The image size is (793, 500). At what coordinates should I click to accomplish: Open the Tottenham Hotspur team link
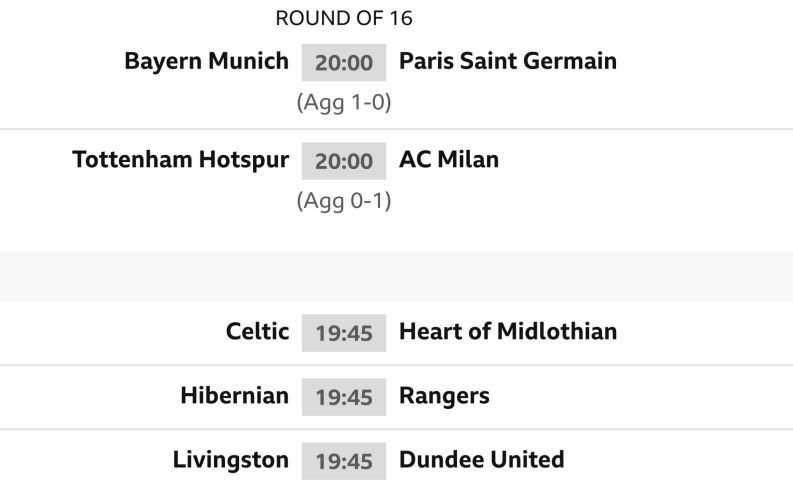[x=181, y=160]
